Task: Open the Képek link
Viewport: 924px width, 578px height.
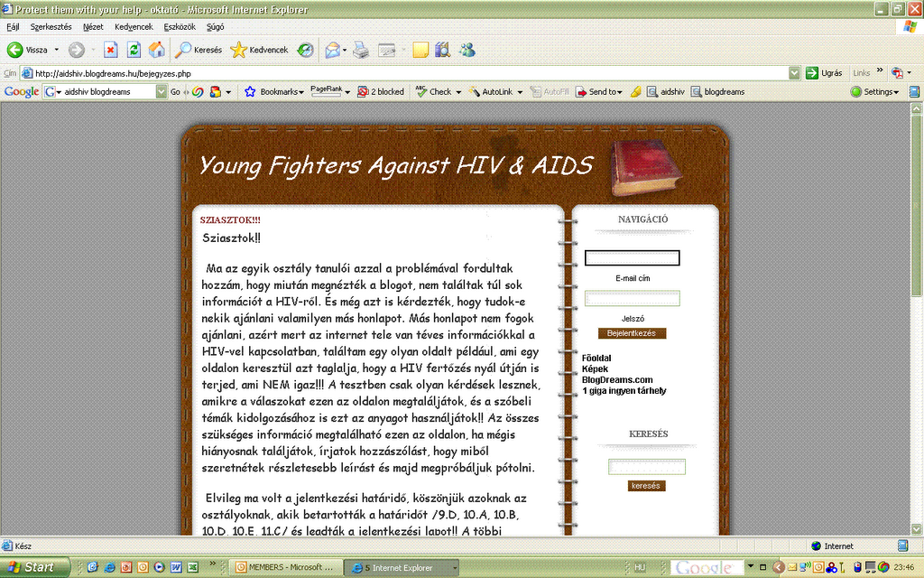Action: pos(595,368)
